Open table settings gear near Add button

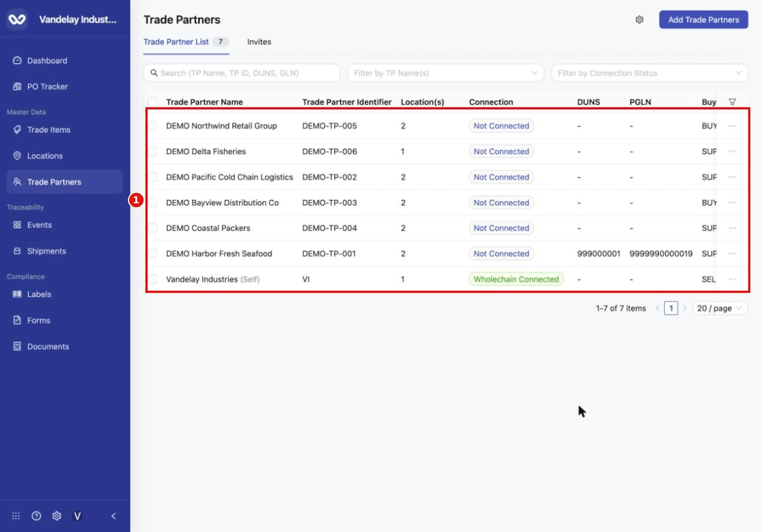(x=639, y=20)
